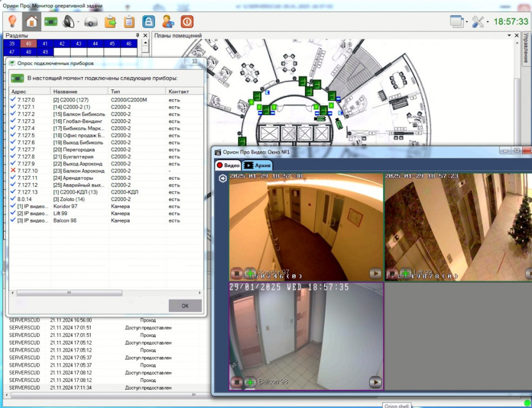This screenshot has width=532, height=408.
Task: Select the house icon in toolbar
Action: (x=31, y=22)
